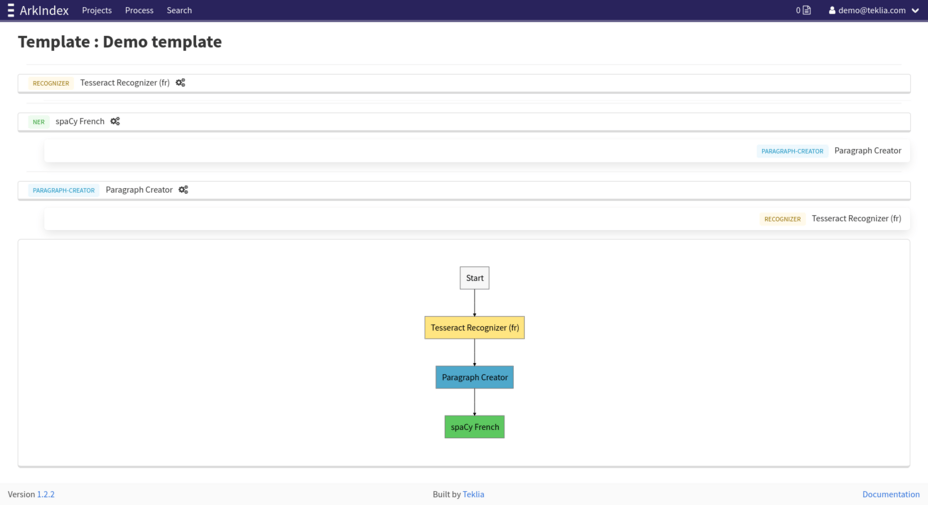
Task: Click the ArkIndex logo icon
Action: pyautogui.click(x=11, y=10)
